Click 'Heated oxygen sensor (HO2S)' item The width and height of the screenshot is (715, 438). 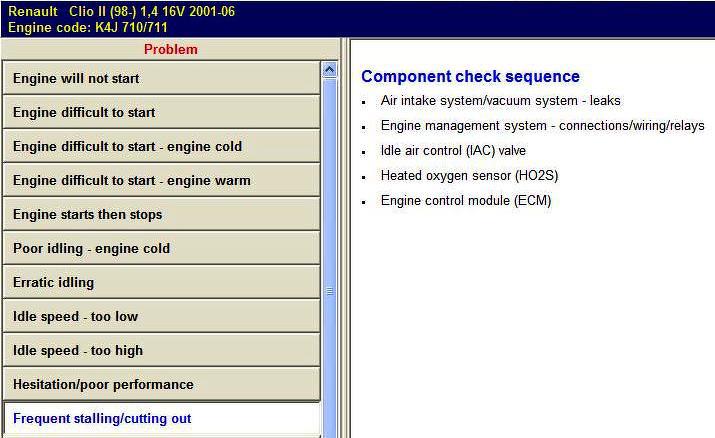(x=469, y=176)
